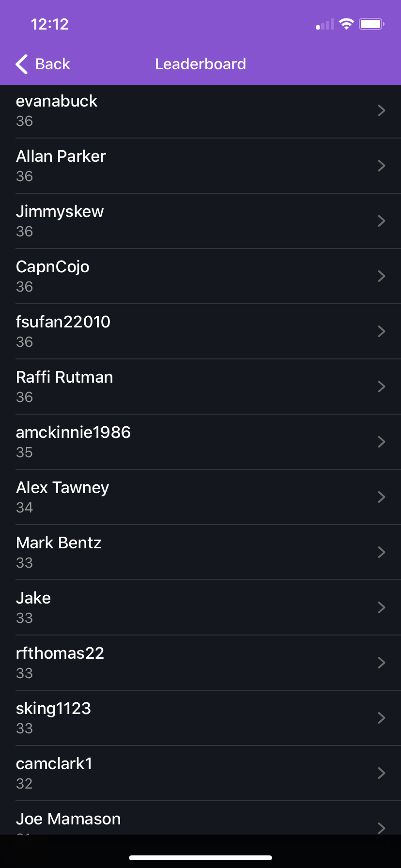Screen dimensions: 401x868
Task: Select the player named Jake
Action: tap(33, 607)
